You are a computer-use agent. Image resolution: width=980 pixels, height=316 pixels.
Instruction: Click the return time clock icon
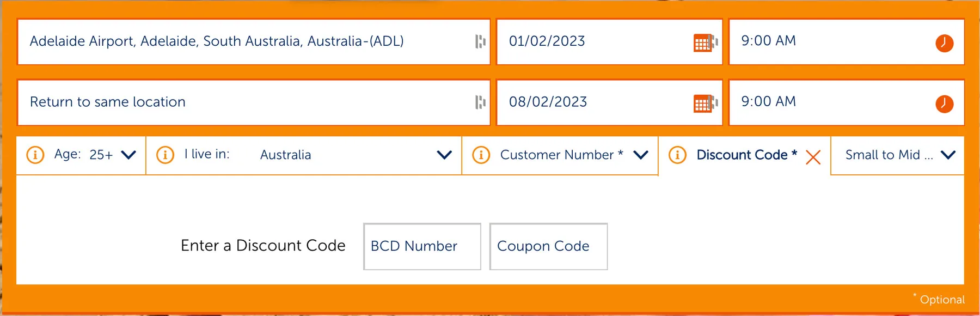tap(944, 104)
